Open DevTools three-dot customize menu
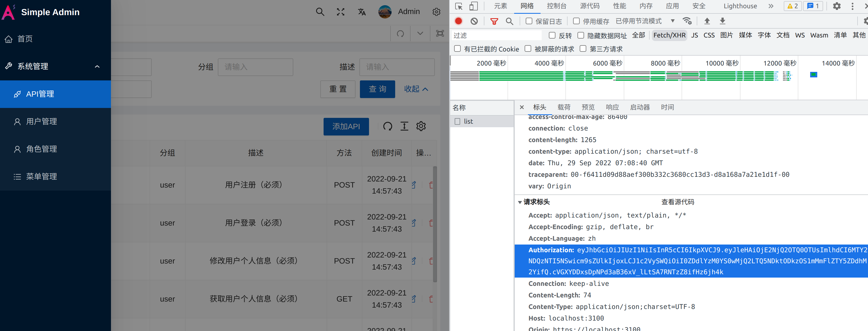This screenshot has width=868, height=331. [x=853, y=6]
